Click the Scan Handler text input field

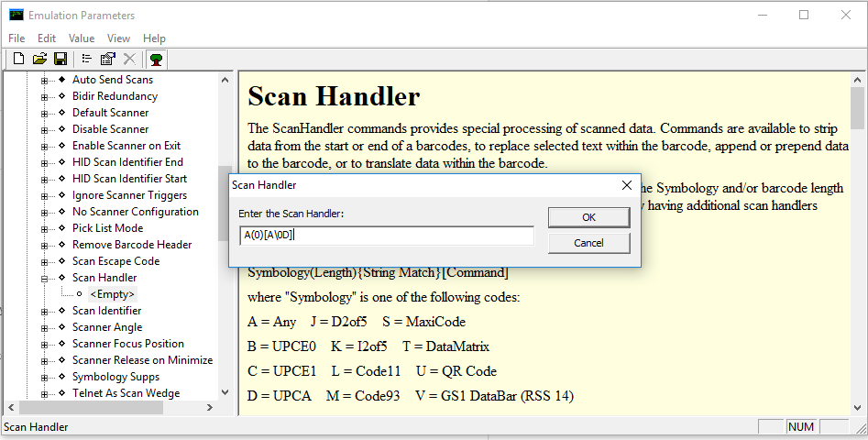coord(386,236)
